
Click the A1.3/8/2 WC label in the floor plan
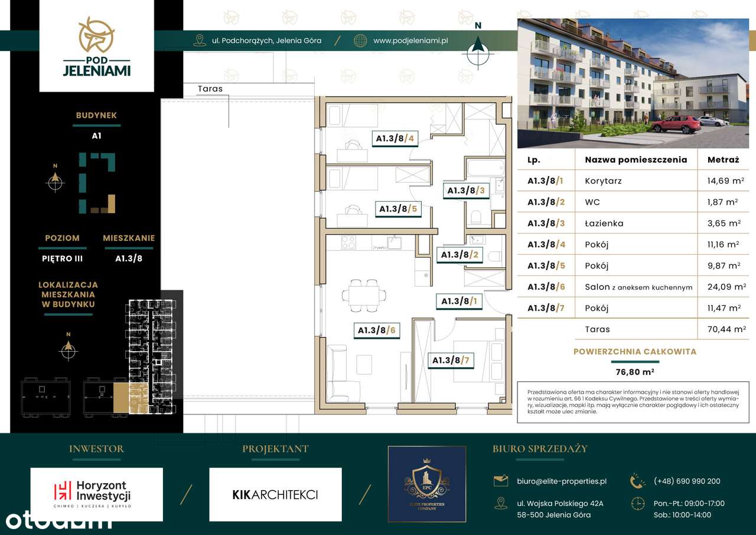[x=459, y=255]
